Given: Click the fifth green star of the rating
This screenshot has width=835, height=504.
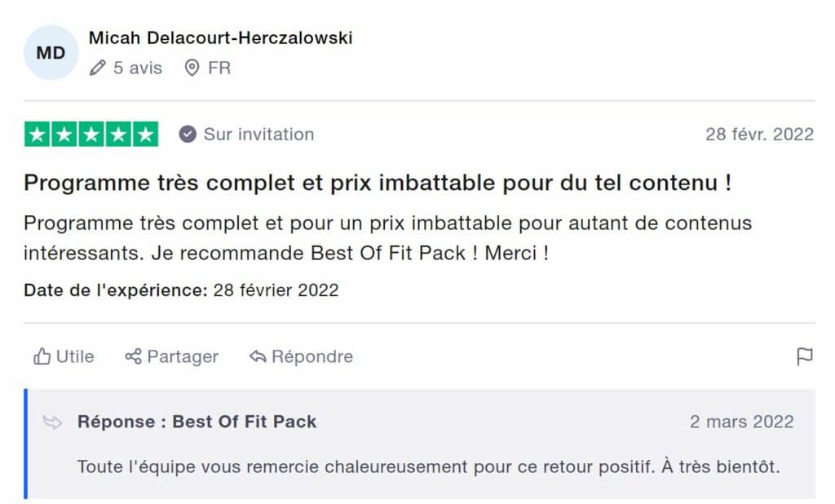Looking at the screenshot, I should tap(145, 134).
